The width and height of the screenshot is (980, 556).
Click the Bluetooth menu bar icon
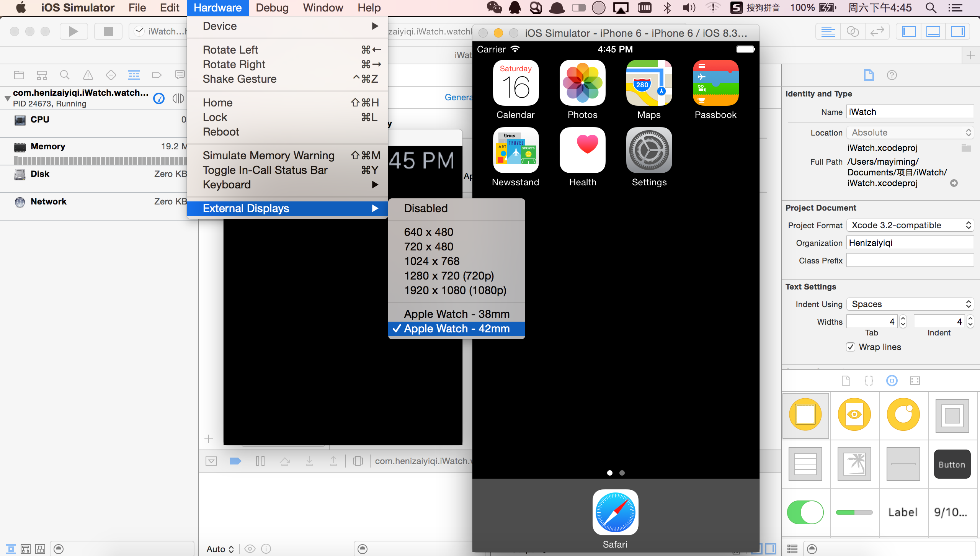coord(667,8)
